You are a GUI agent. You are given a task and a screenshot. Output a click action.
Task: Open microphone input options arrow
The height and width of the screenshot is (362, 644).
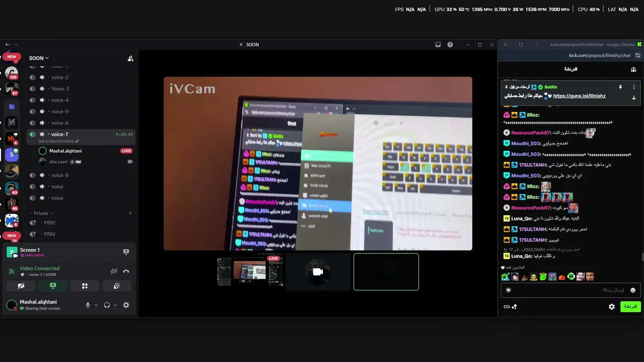[96, 305]
